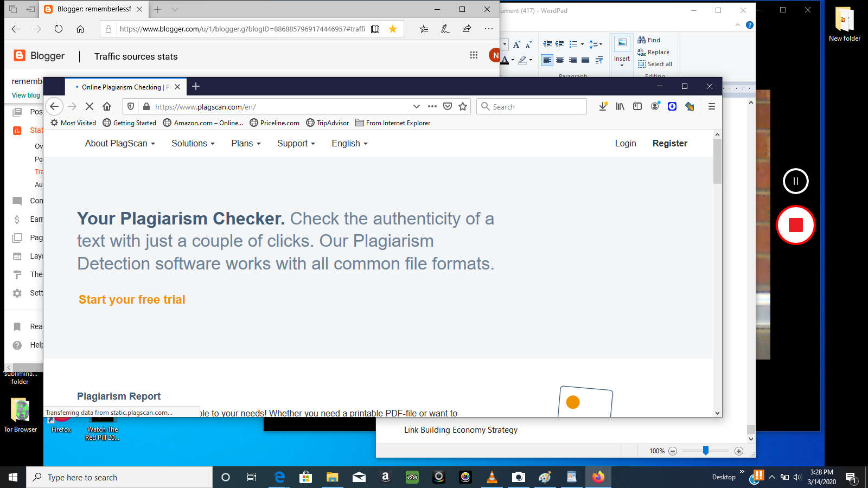868x488 pixels.
Task: Open the Edge home page
Action: click(x=80, y=29)
